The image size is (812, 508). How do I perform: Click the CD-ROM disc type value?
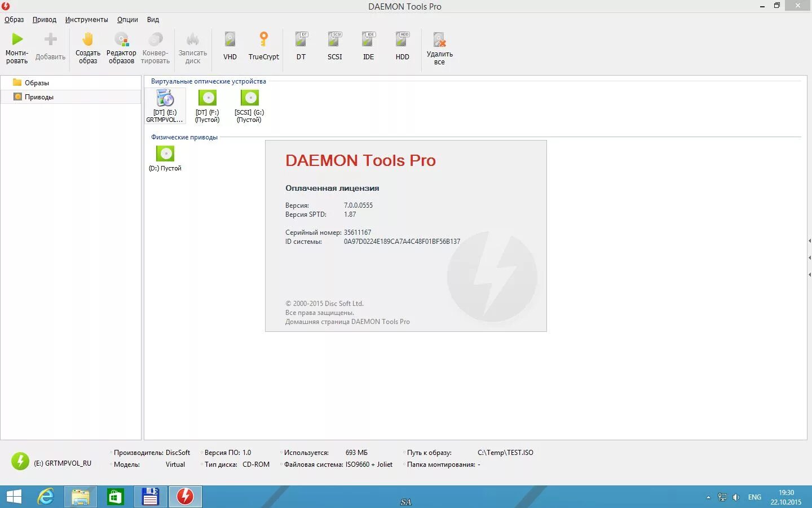point(256,465)
